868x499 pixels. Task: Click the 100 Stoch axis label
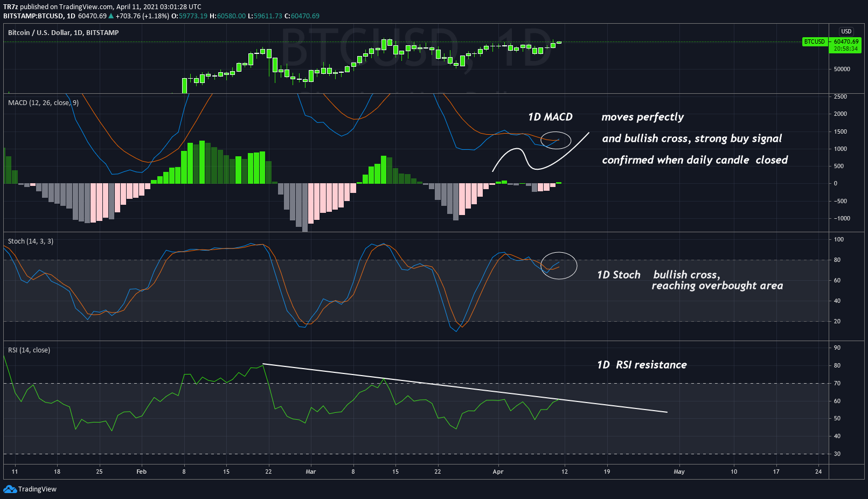(838, 239)
